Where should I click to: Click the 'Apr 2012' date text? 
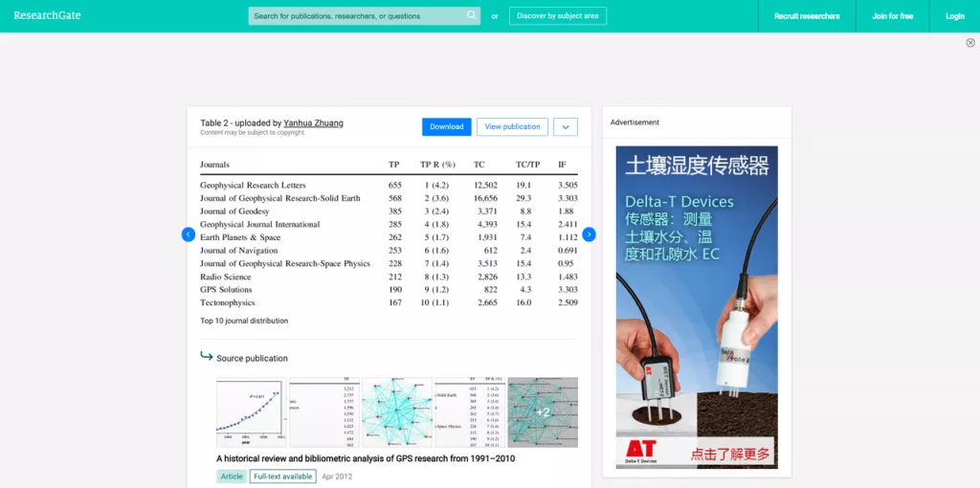(x=337, y=477)
